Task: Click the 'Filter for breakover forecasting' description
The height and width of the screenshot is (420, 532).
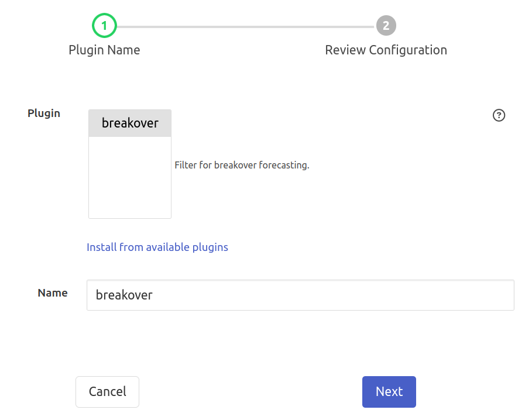Action: (x=241, y=166)
